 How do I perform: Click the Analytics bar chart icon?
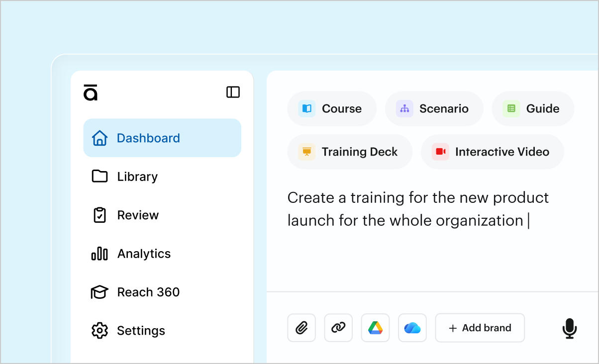(100, 254)
